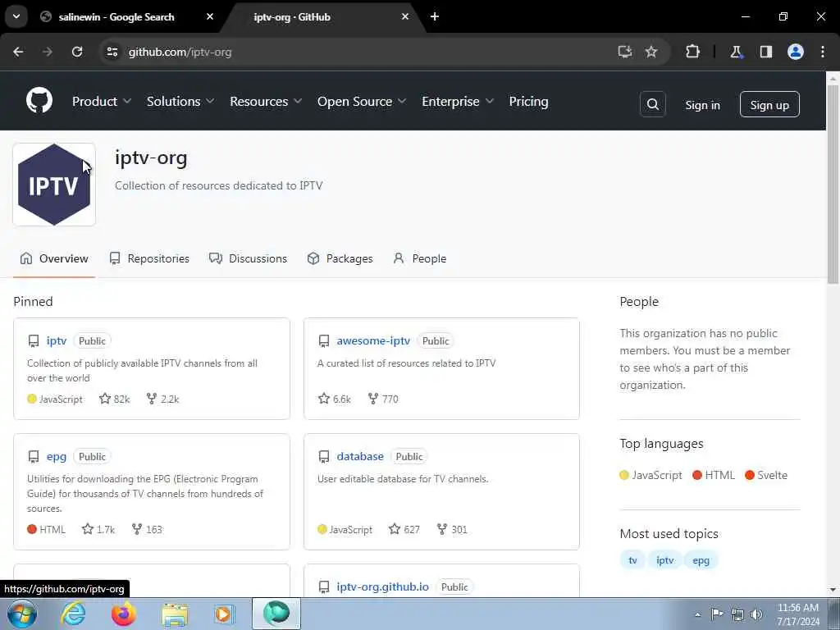Click the 770 forks on awesome-iptv
840x630 pixels.
coord(383,399)
